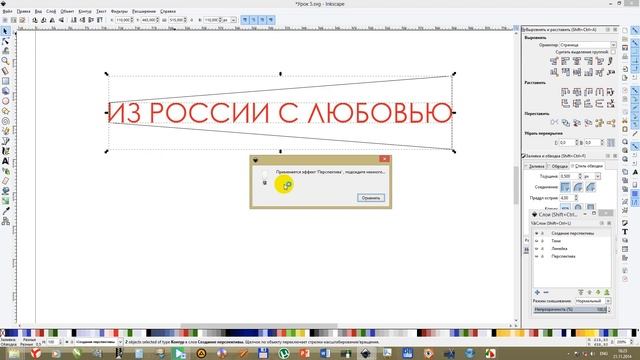Viewport: 640px width, 360px height.
Task: Select the Ellipse tool
Action: pos(5,101)
